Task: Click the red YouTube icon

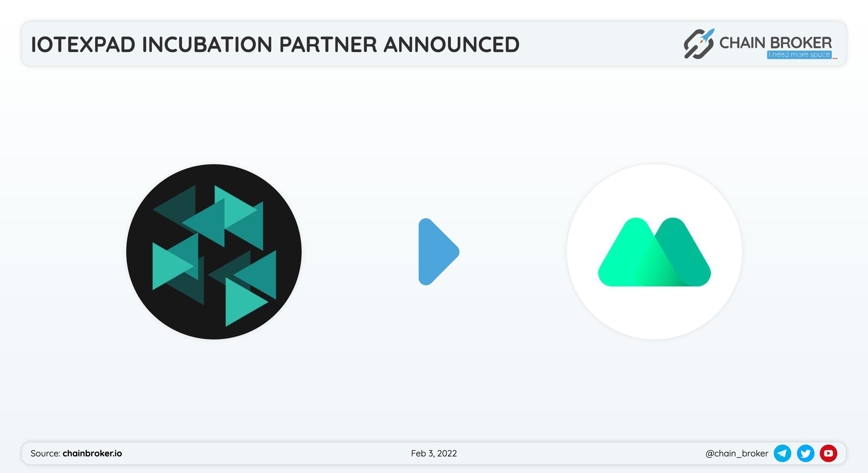Action: [x=828, y=453]
